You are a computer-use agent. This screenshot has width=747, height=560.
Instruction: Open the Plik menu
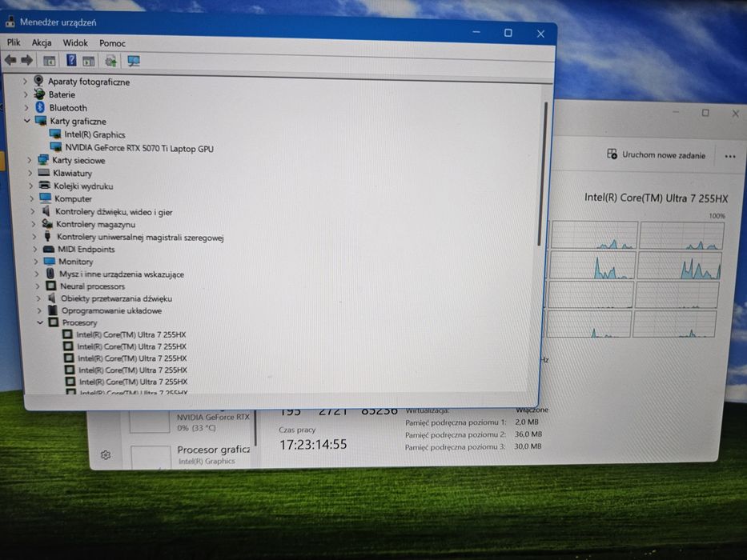pos(14,42)
